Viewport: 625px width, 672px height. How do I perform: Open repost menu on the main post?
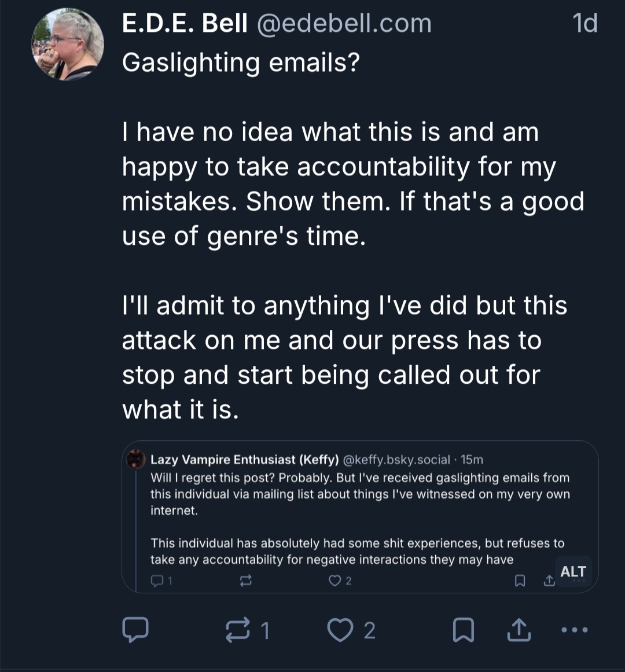(238, 630)
